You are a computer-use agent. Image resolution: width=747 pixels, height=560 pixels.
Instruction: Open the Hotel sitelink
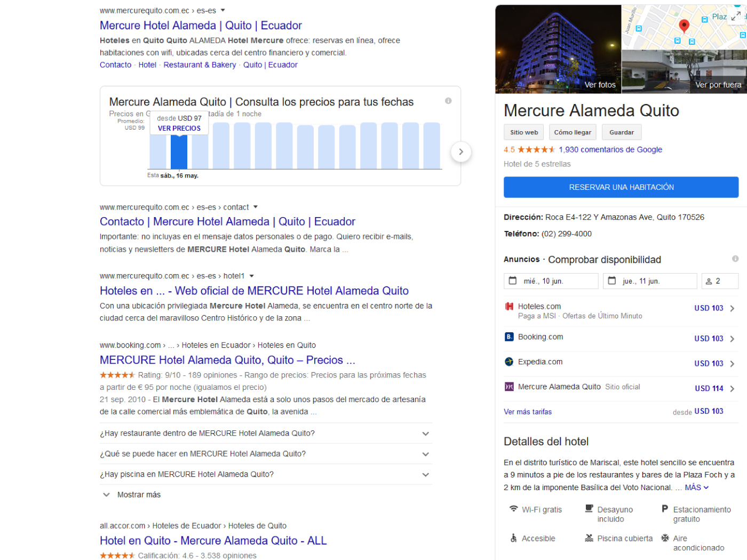147,65
